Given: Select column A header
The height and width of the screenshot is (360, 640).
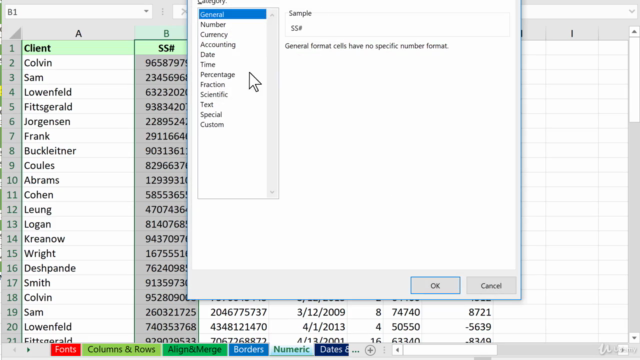Looking at the screenshot, I should pos(78,33).
